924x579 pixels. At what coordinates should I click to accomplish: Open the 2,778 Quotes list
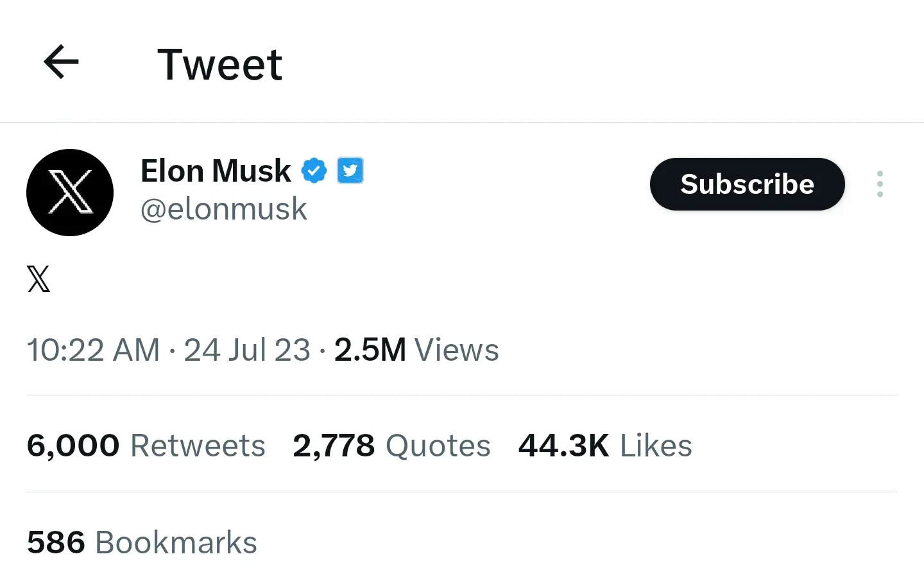391,445
